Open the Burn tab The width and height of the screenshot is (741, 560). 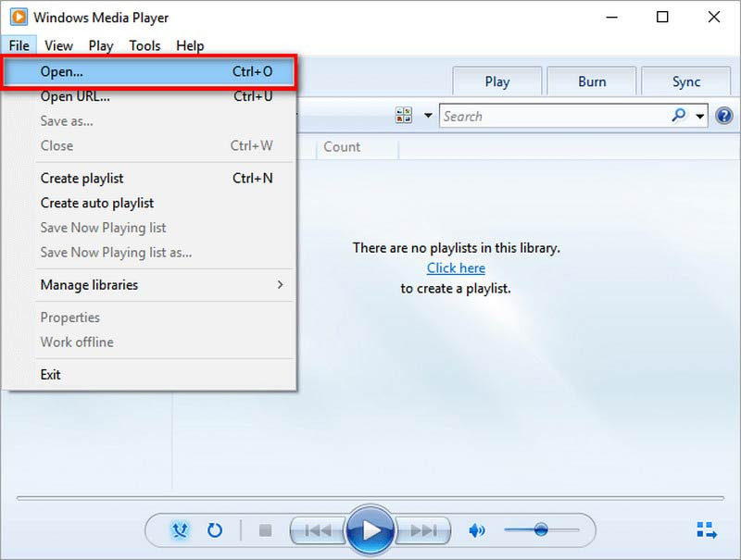pos(592,81)
